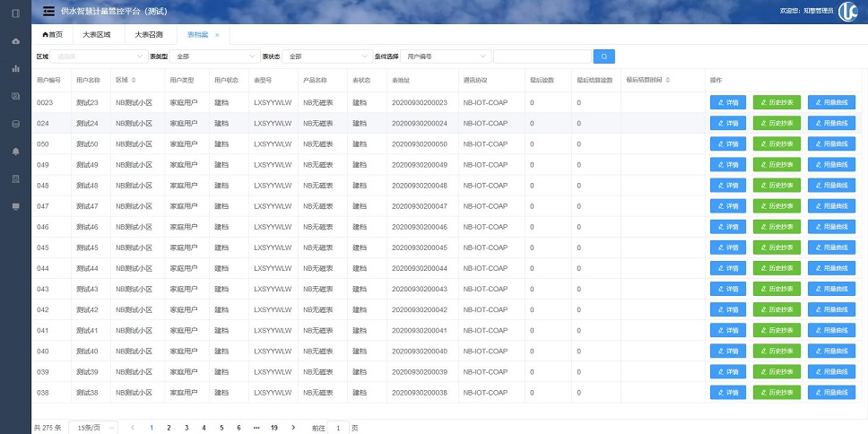Click the 共 275 条 total count
This screenshot has width=868, height=434.
[x=48, y=428]
